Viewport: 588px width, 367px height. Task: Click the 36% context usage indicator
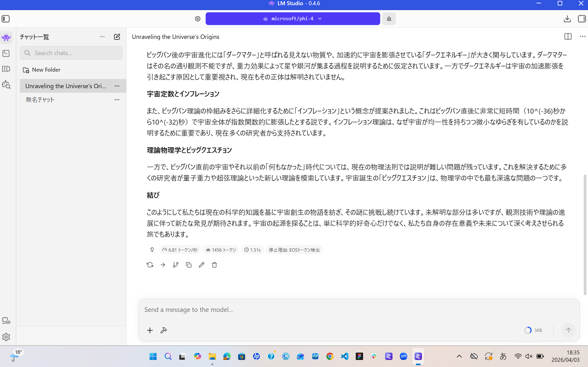coord(533,330)
